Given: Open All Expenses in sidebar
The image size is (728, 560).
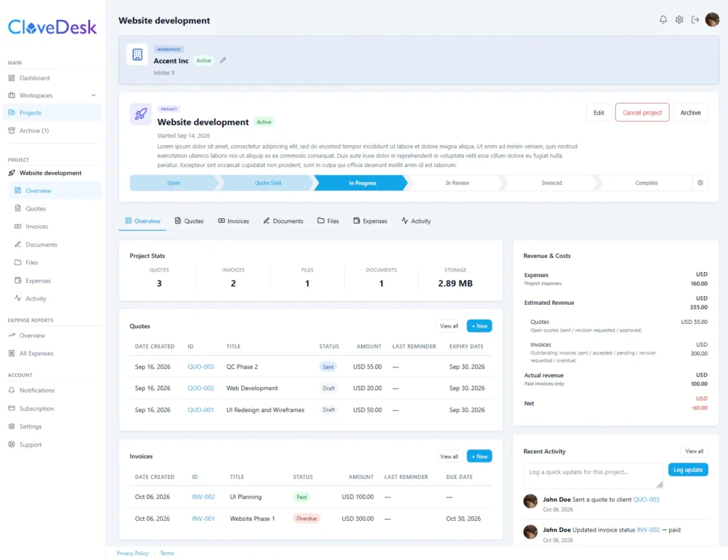Looking at the screenshot, I should click(53, 353).
